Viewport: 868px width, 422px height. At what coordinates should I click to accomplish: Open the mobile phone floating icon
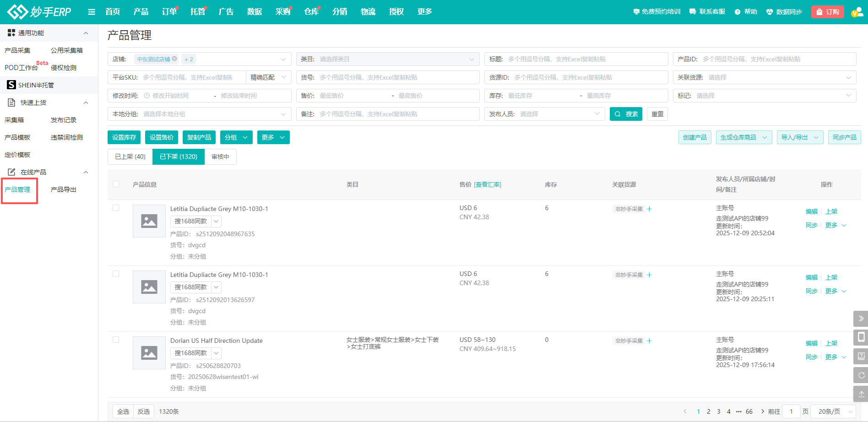[861, 337]
